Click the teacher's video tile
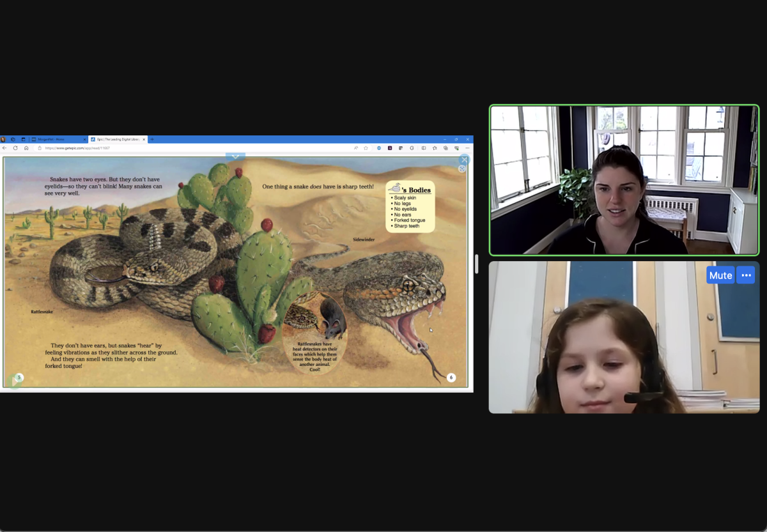 pos(624,180)
